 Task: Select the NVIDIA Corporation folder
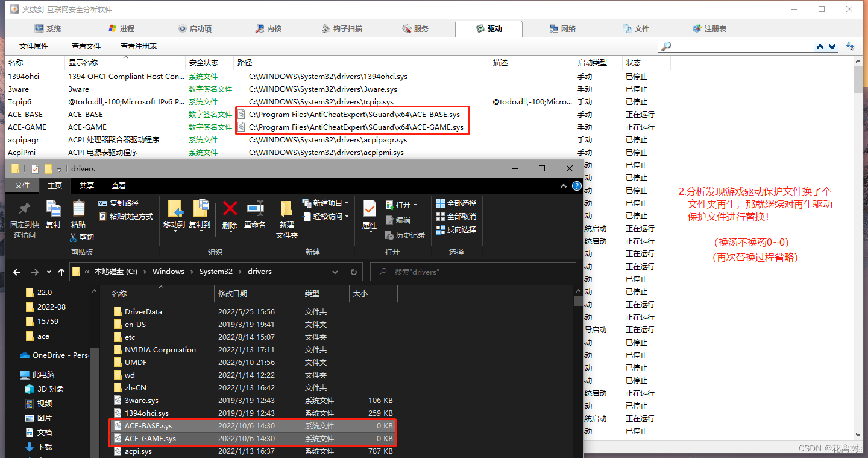tap(160, 349)
